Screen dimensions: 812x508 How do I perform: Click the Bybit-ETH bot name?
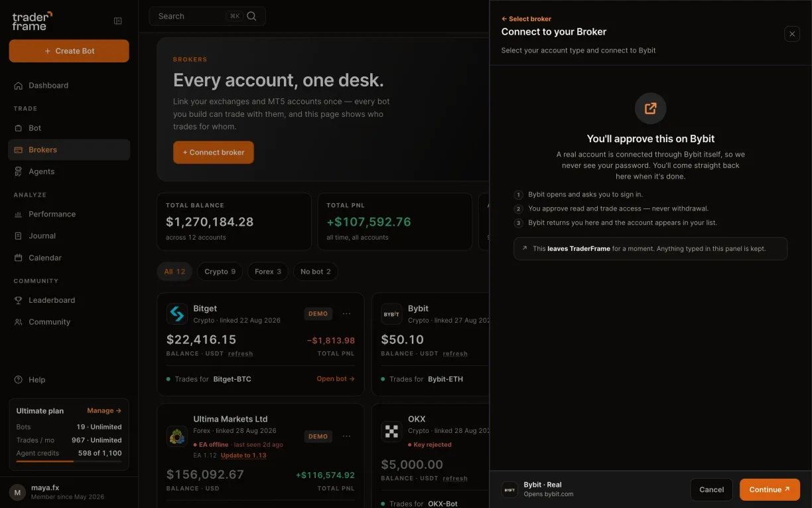point(445,379)
